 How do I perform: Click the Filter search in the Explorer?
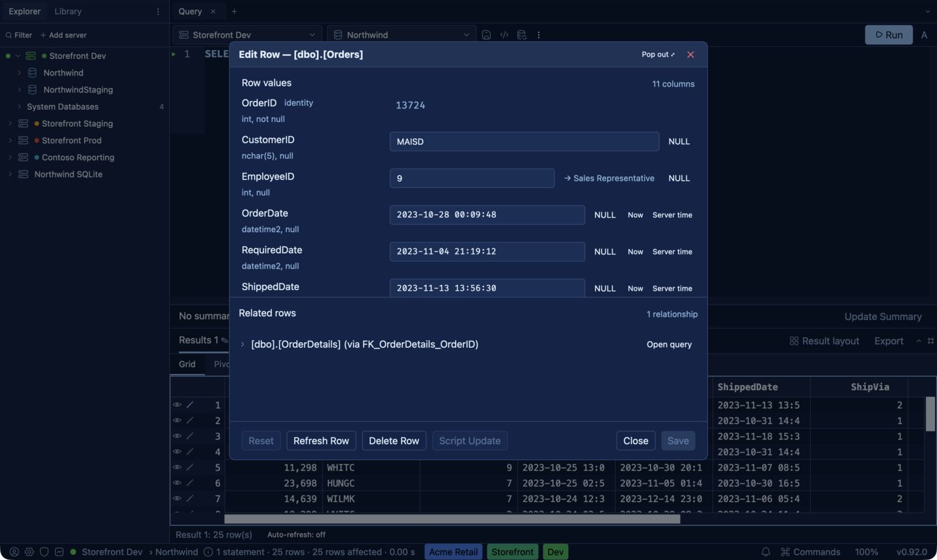tap(19, 35)
